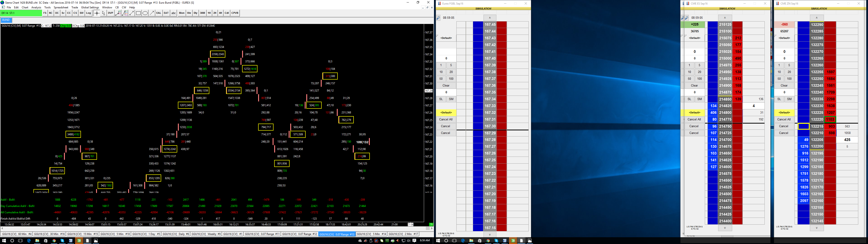868x244 pixels.
Task: Select the pointer arrow tool
Action: 104,13
